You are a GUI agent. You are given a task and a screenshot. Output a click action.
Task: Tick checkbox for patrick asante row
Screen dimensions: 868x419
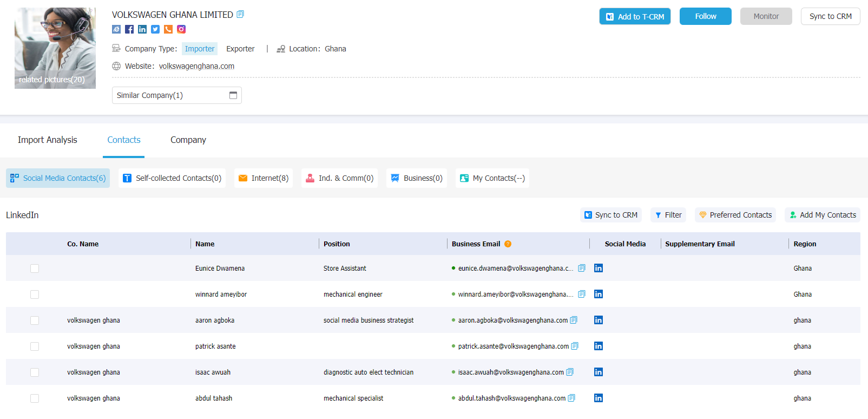[35, 346]
